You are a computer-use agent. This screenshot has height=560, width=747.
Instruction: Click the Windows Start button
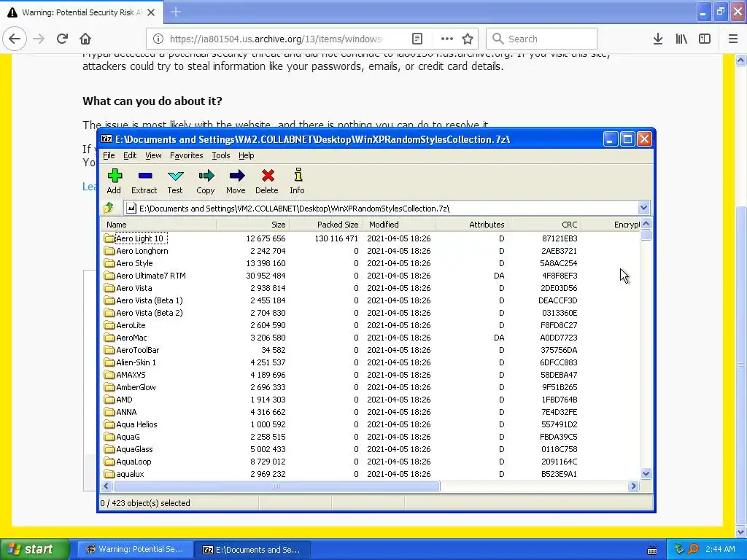(34, 549)
